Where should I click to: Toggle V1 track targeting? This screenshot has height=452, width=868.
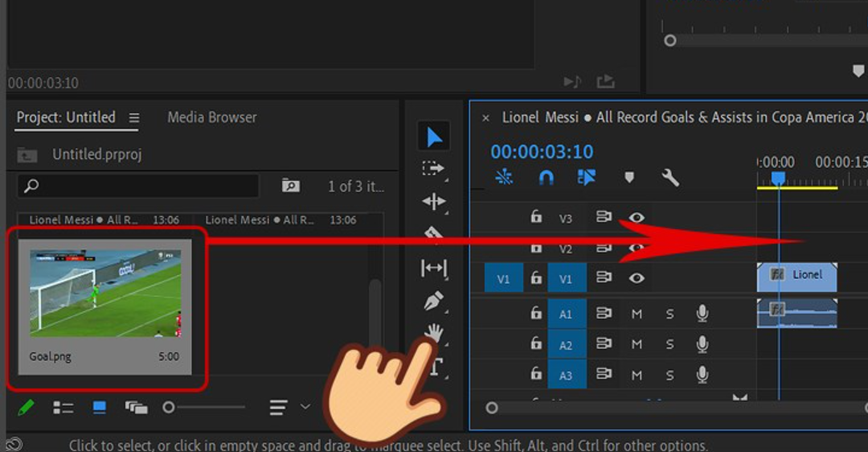click(567, 277)
